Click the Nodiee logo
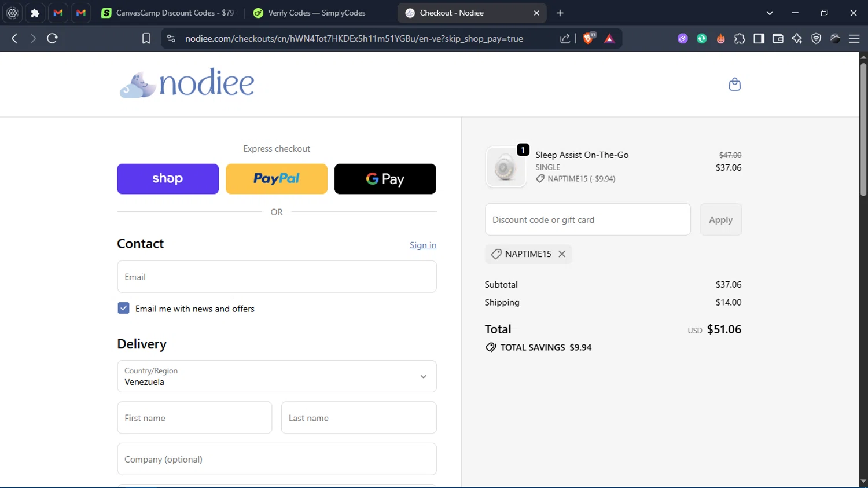 [x=187, y=83]
